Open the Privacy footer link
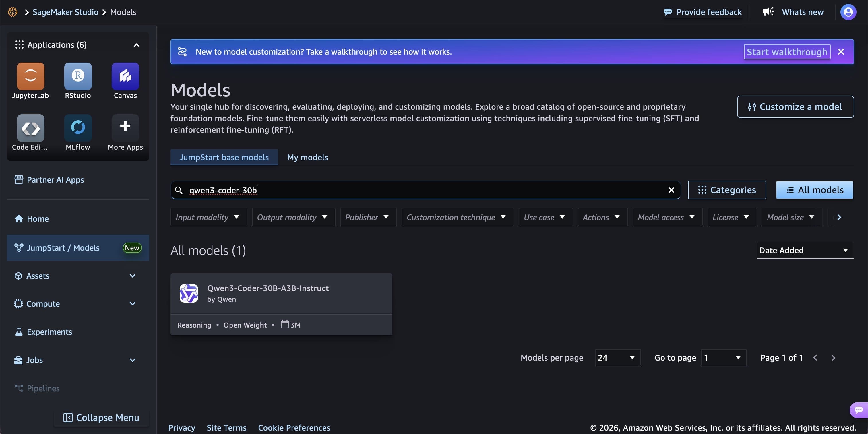Screen dimensions: 868x434 click(x=182, y=428)
